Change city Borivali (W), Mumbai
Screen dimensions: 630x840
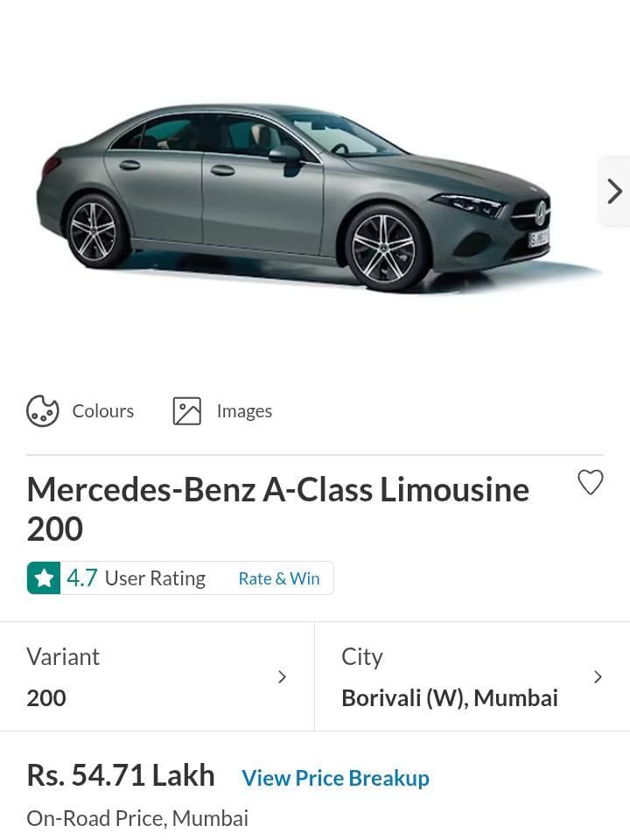click(450, 698)
